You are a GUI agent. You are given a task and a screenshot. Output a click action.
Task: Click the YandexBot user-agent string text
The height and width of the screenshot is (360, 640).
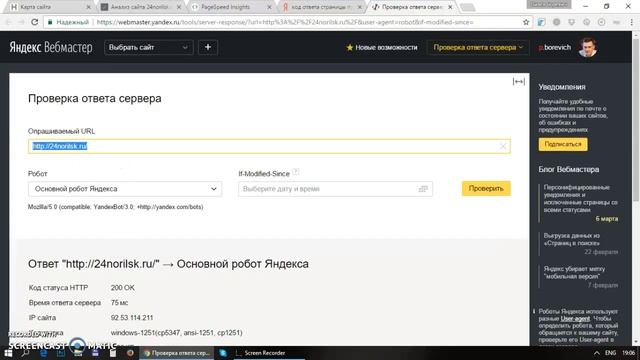[x=116, y=207]
